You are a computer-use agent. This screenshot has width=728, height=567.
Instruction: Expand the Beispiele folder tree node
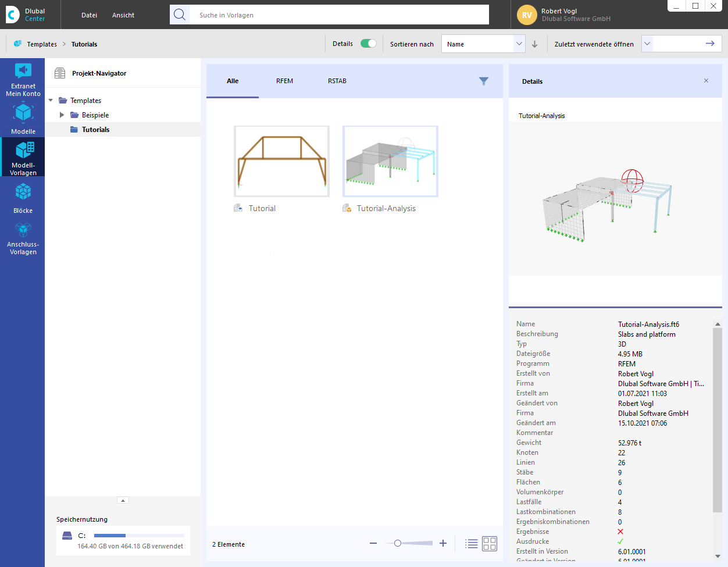[62, 115]
